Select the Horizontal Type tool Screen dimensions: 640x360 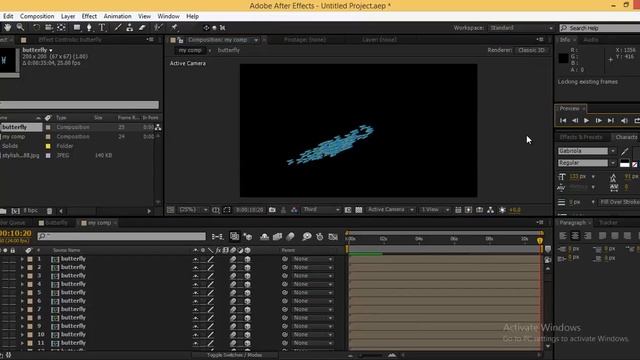[x=102, y=27]
